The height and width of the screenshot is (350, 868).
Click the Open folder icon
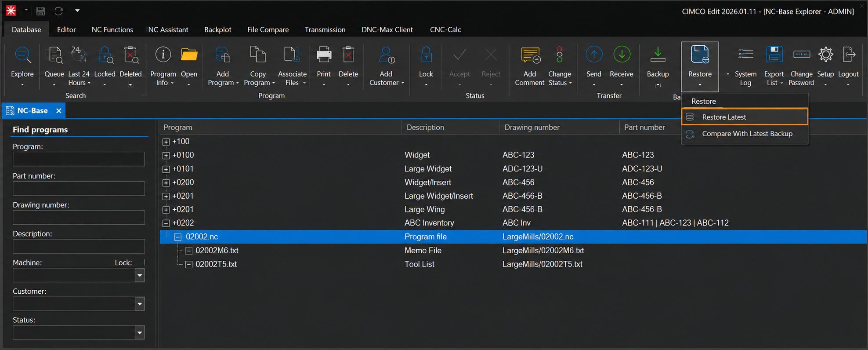(x=189, y=55)
